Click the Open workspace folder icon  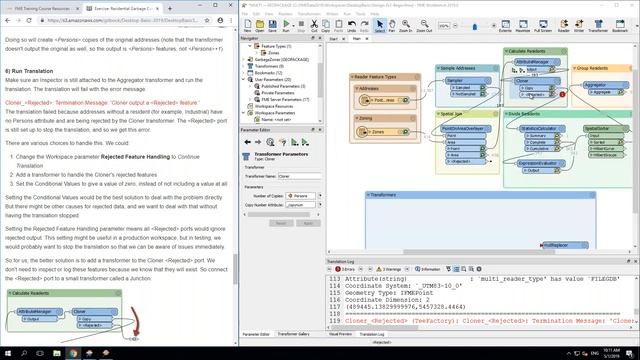tap(260, 25)
